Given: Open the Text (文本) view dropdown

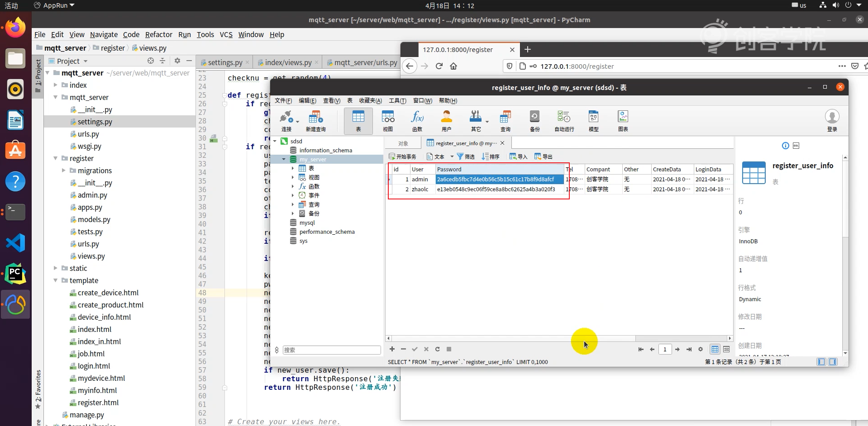Looking at the screenshot, I should click(x=440, y=156).
